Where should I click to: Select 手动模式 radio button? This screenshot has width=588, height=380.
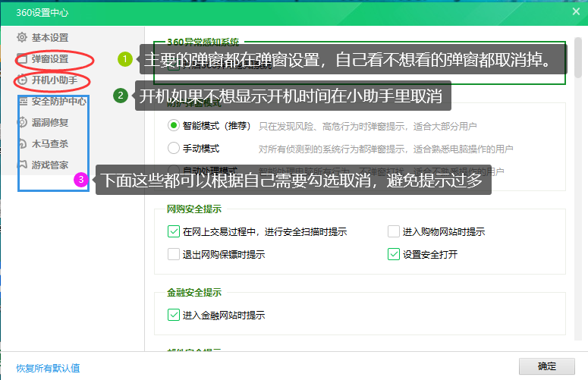coord(173,148)
